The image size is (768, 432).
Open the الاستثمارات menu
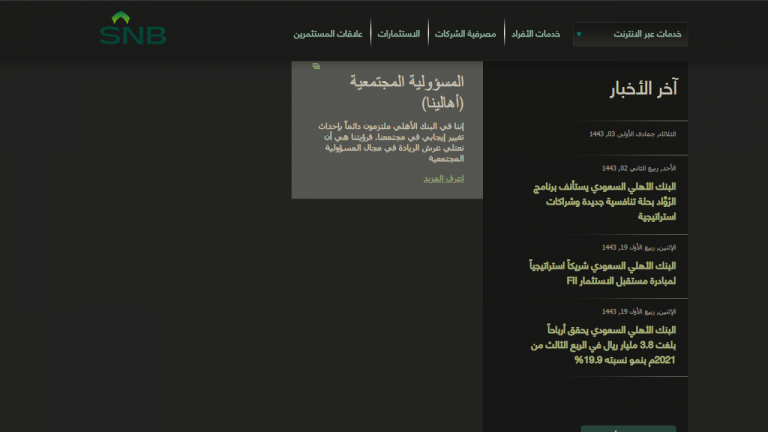399,34
